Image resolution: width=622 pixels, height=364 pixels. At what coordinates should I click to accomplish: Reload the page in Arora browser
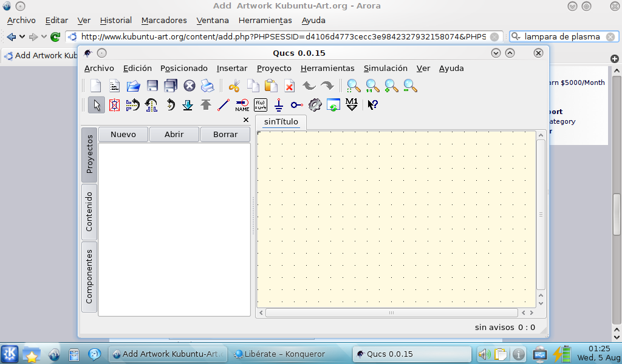click(55, 37)
